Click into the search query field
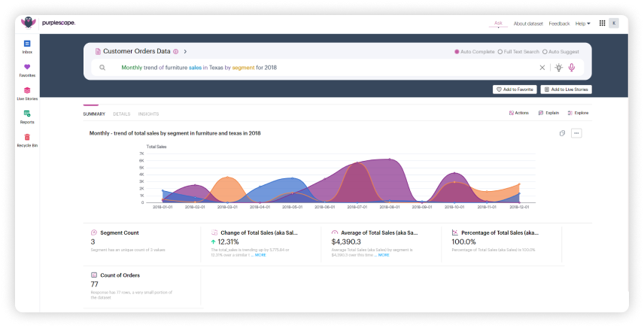Image resolution: width=644 pixels, height=328 pixels. 324,68
